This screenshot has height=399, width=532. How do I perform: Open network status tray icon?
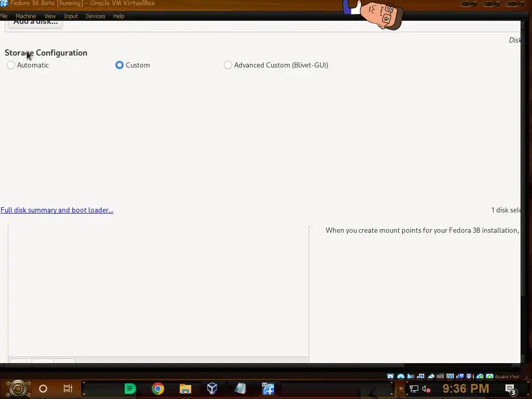[414, 389]
